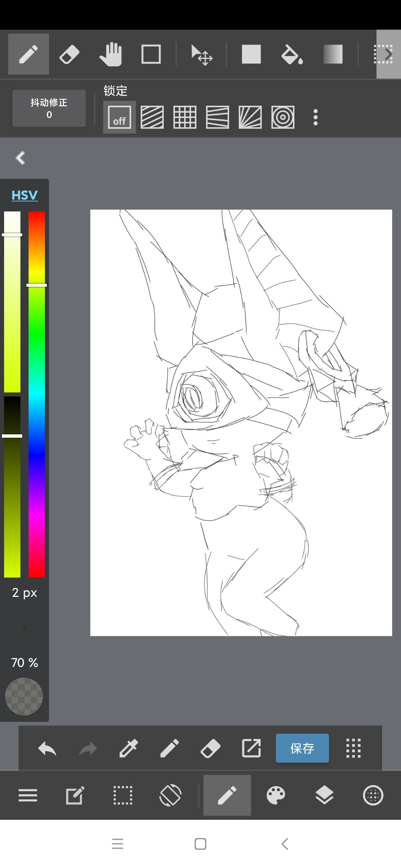Screen dimensions: 401x868
Task: Enable the concentric circle snap guide
Action: point(283,117)
